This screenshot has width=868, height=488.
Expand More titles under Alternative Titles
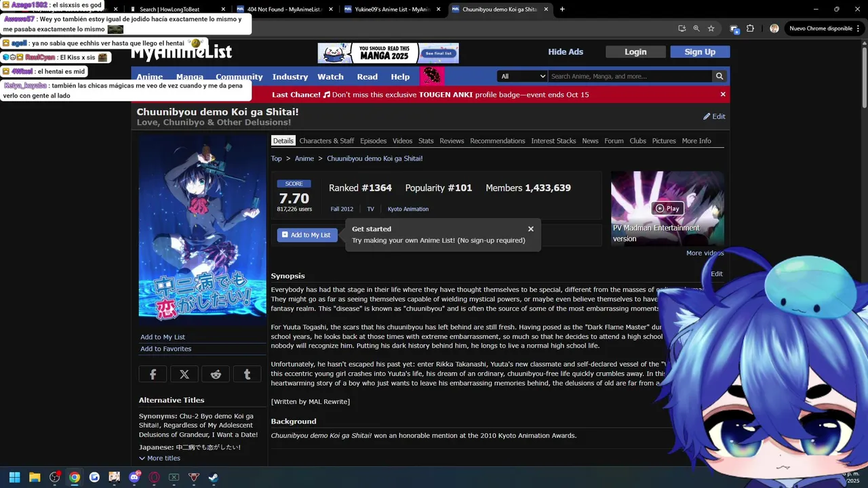tap(160, 458)
